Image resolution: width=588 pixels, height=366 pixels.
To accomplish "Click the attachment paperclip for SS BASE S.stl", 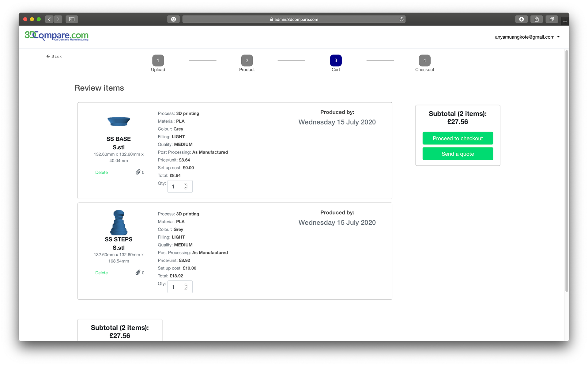I will (138, 172).
